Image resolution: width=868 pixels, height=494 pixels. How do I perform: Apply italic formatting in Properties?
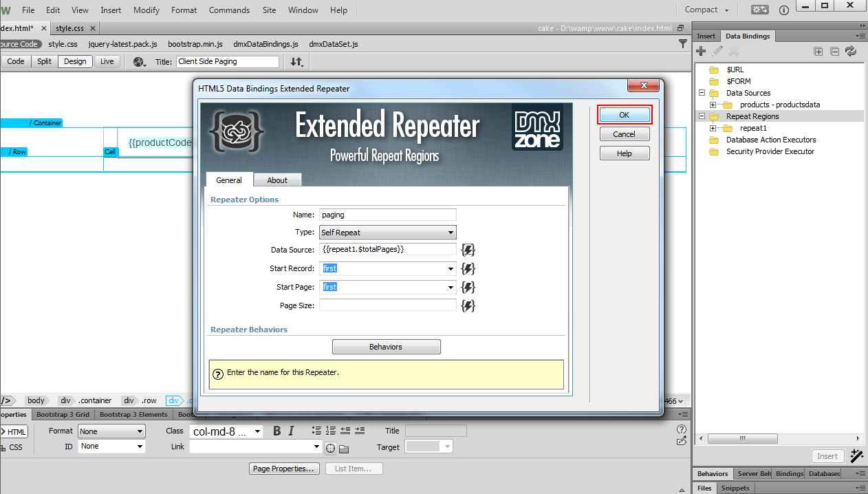291,431
